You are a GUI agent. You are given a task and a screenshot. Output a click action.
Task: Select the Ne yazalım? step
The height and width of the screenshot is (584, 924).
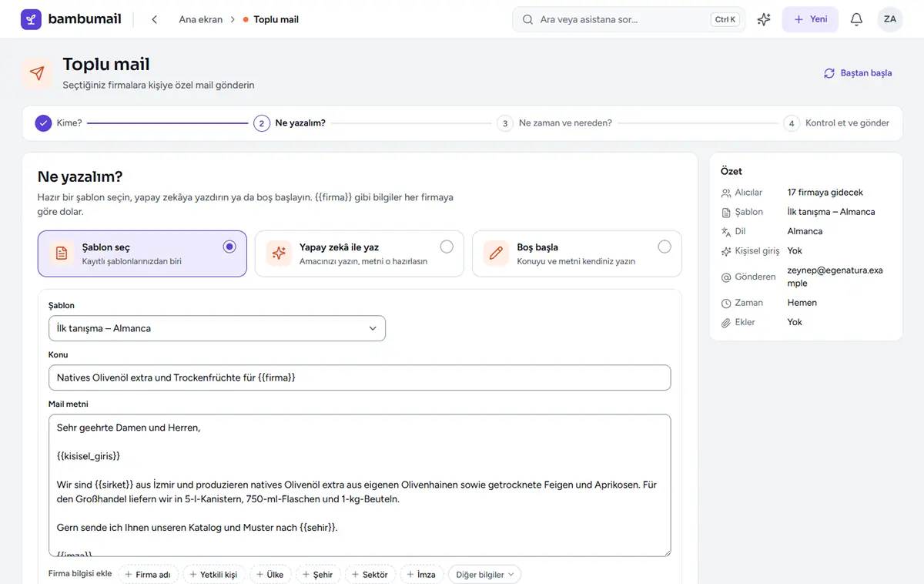click(290, 123)
